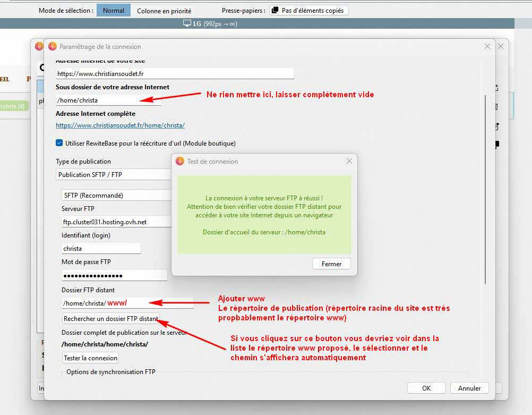The width and height of the screenshot is (532, 415).
Task: Open the christiansoudet.fr/home/christa full address link
Action: pos(120,125)
